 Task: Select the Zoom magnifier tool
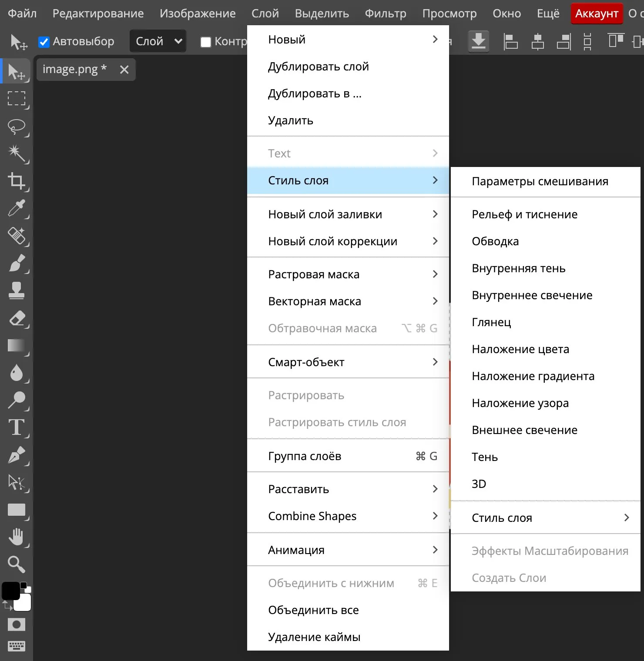(x=17, y=564)
